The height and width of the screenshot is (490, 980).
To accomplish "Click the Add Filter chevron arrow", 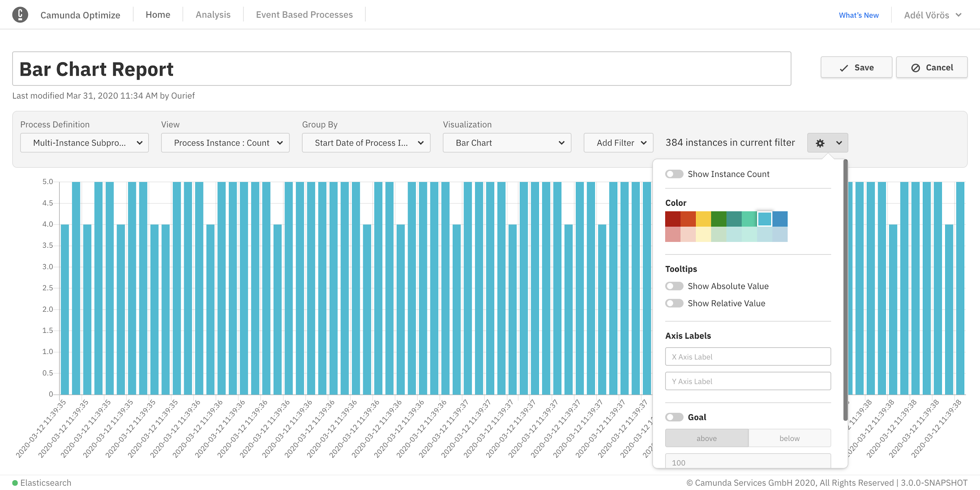I will point(644,143).
